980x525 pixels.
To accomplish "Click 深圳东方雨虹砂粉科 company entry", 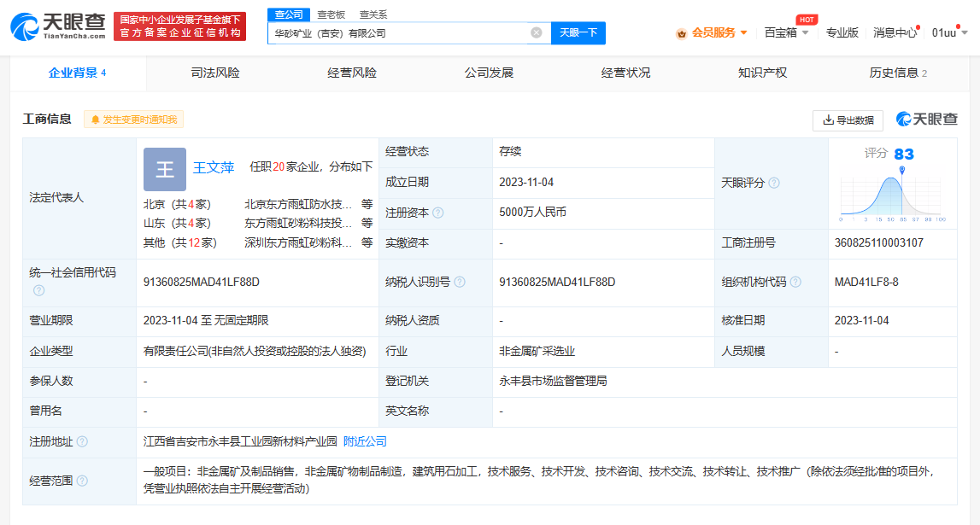I will pyautogui.click(x=298, y=242).
